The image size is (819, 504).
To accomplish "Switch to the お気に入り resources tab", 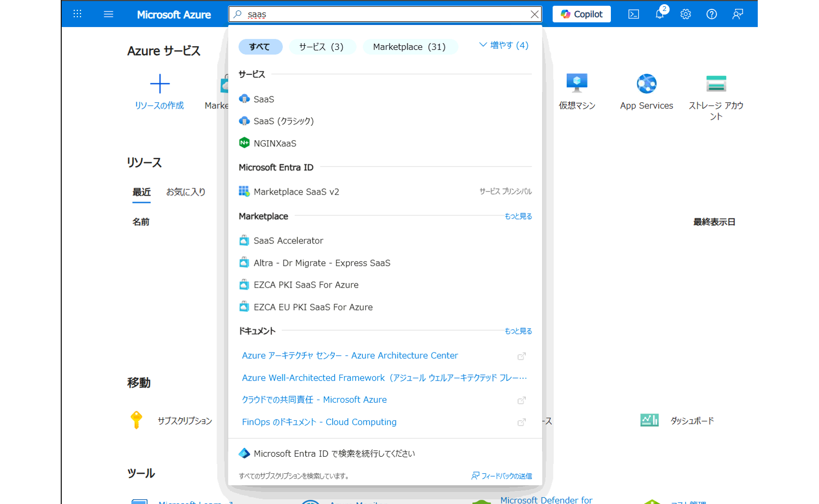I will 185,192.
